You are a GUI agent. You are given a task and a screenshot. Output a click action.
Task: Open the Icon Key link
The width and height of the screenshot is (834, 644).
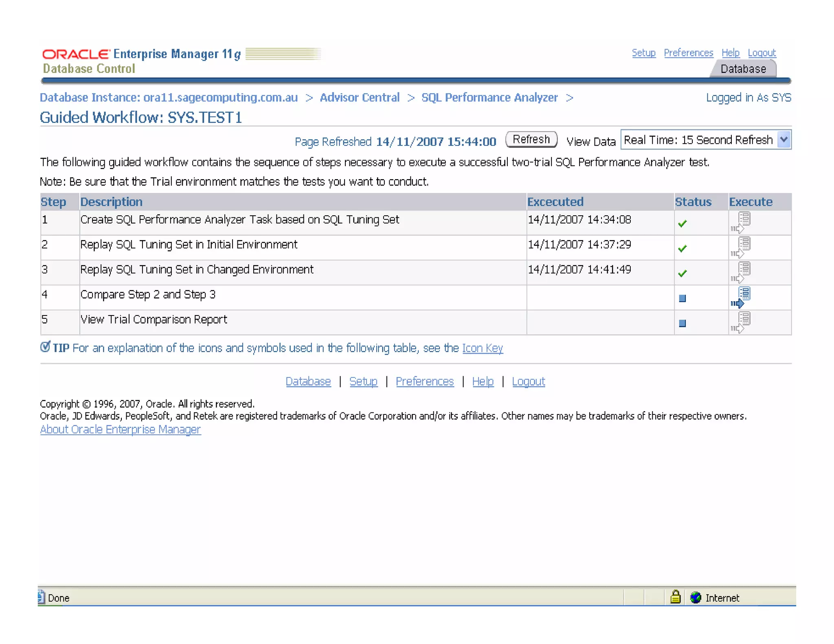(483, 348)
